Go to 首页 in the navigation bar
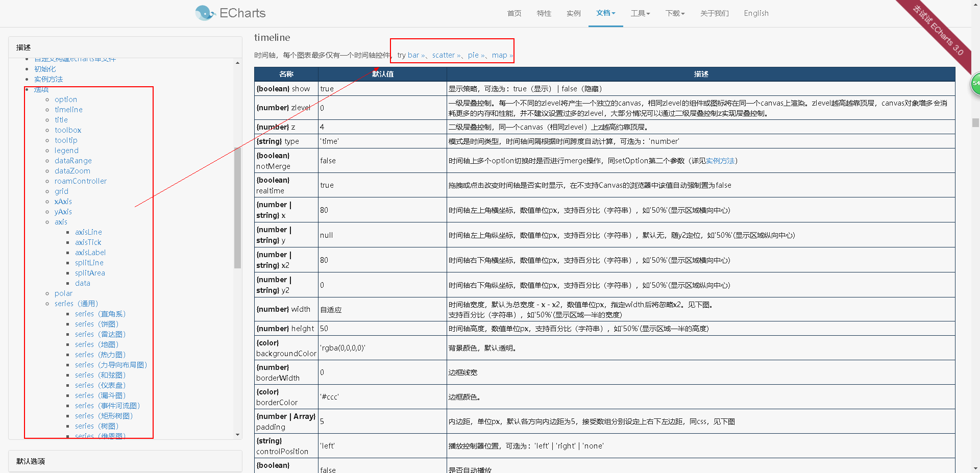The height and width of the screenshot is (473, 980). pos(514,13)
